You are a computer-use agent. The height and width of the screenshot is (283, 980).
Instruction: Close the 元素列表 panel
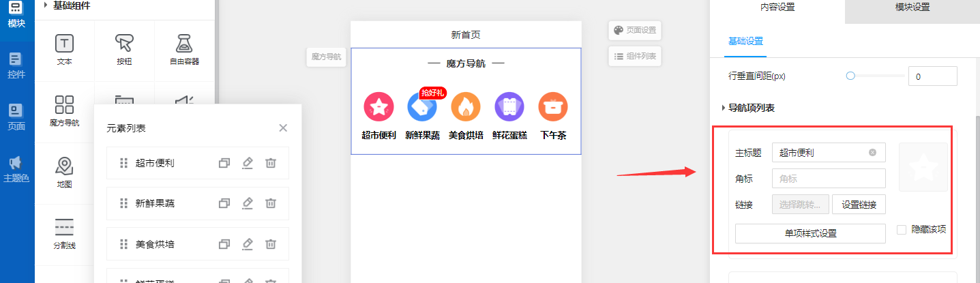[x=283, y=128]
